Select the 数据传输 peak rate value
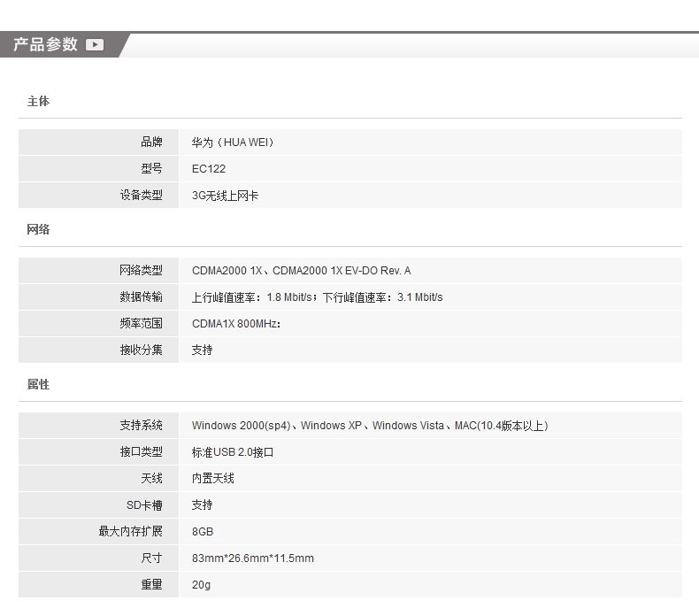 point(317,297)
